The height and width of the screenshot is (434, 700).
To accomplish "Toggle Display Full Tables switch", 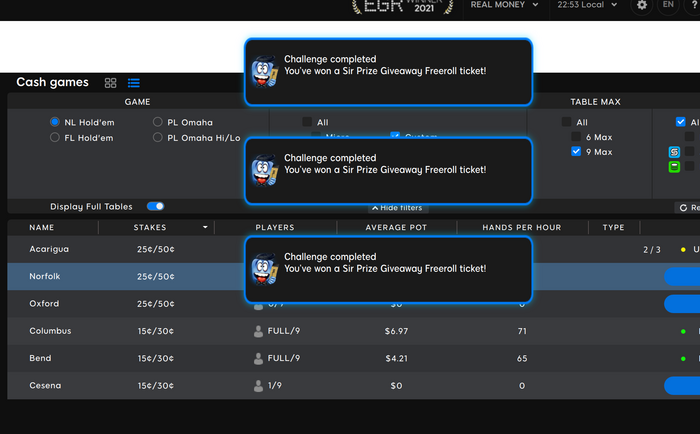I will (x=155, y=206).
